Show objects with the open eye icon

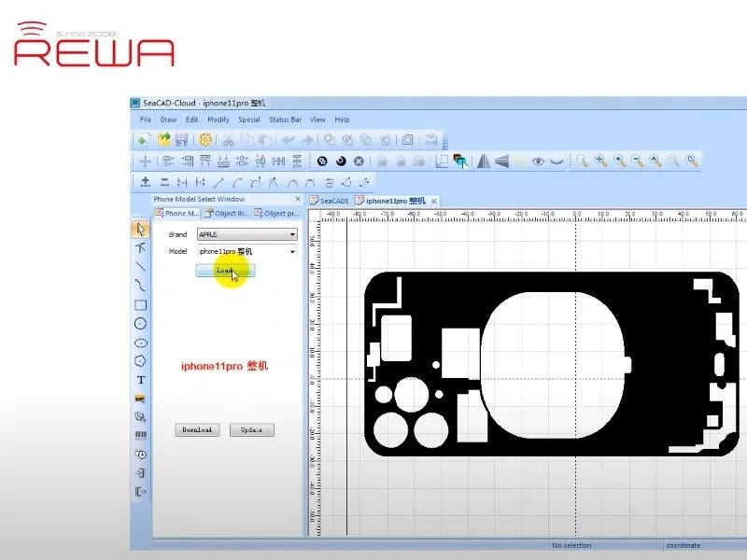539,161
